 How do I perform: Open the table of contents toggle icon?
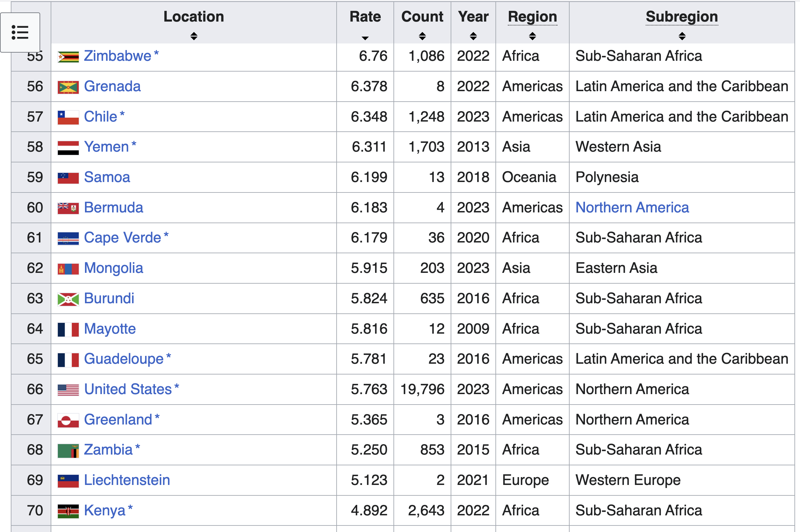pyautogui.click(x=20, y=32)
